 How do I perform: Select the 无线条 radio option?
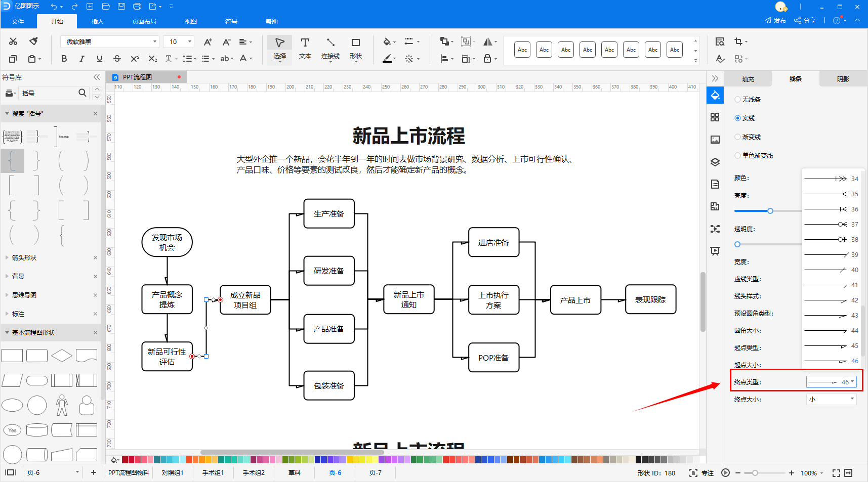pyautogui.click(x=737, y=100)
